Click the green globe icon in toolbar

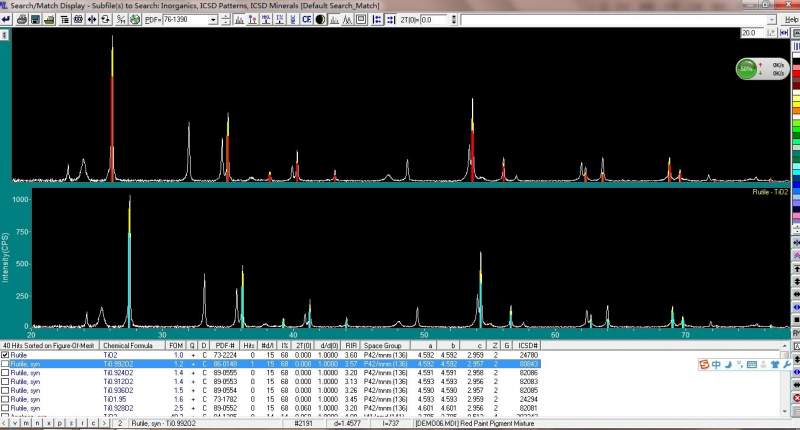[x=135, y=19]
